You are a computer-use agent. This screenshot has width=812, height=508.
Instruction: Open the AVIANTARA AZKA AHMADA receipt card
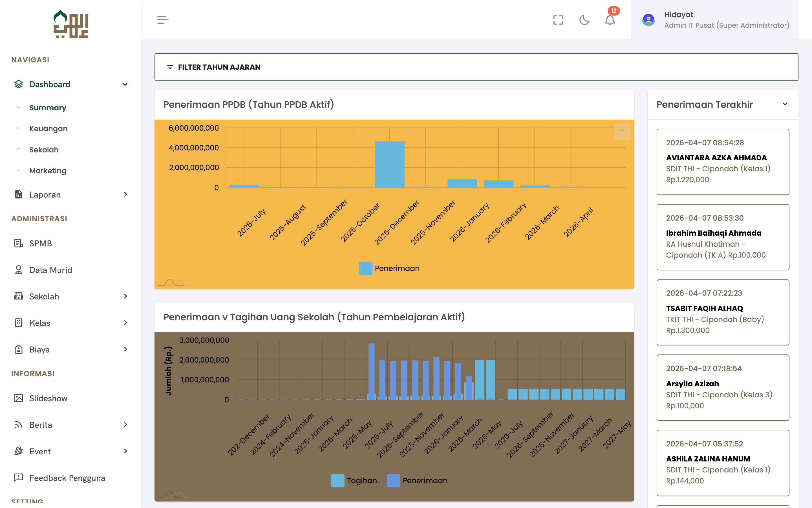point(723,162)
